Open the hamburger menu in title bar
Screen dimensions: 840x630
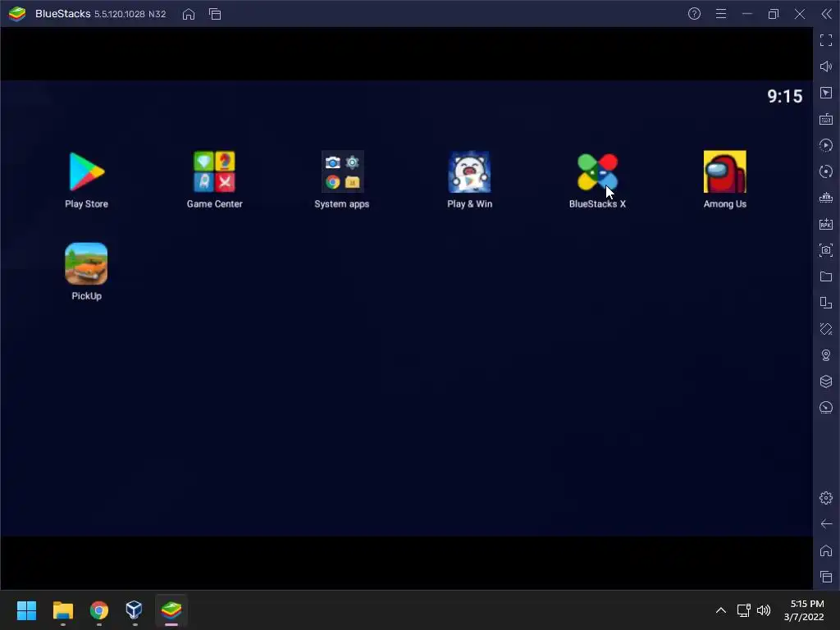pos(721,14)
